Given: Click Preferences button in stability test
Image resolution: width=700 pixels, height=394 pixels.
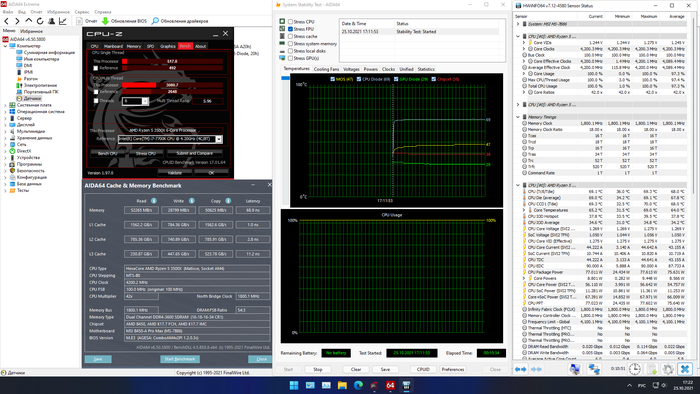Looking at the screenshot, I should (453, 369).
